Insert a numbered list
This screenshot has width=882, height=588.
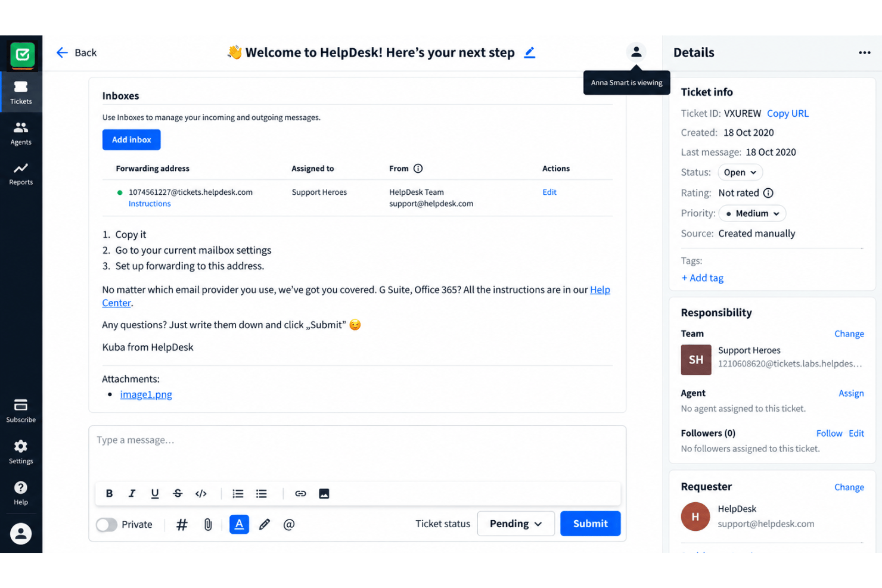coord(238,493)
